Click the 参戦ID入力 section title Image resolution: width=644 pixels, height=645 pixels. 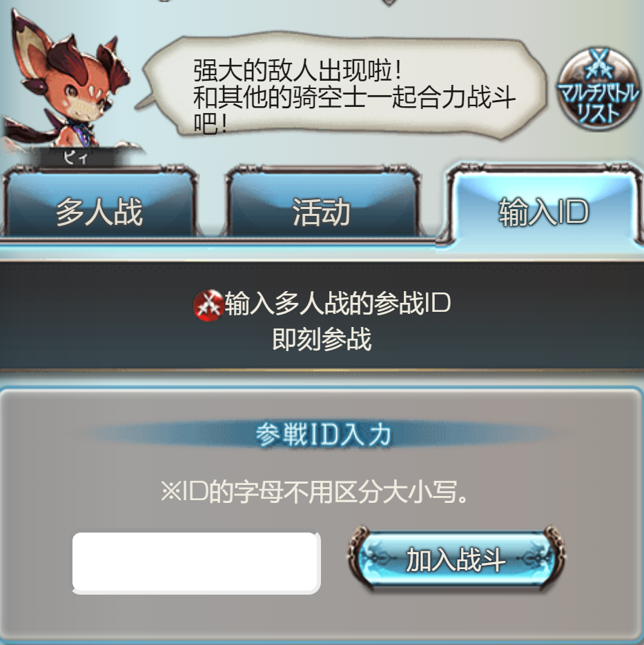pos(322,435)
